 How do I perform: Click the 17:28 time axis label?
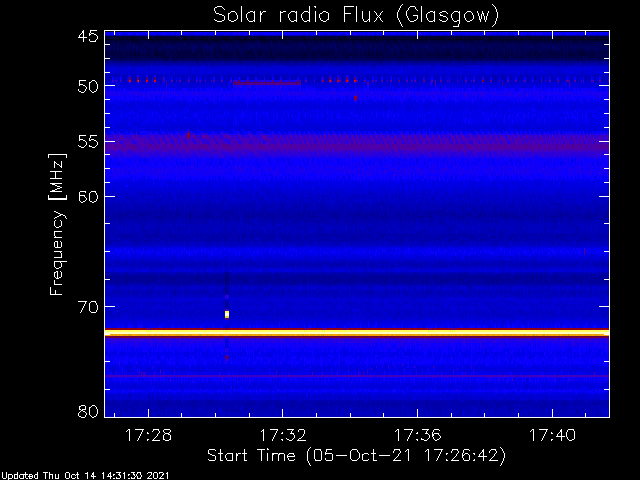point(148,435)
